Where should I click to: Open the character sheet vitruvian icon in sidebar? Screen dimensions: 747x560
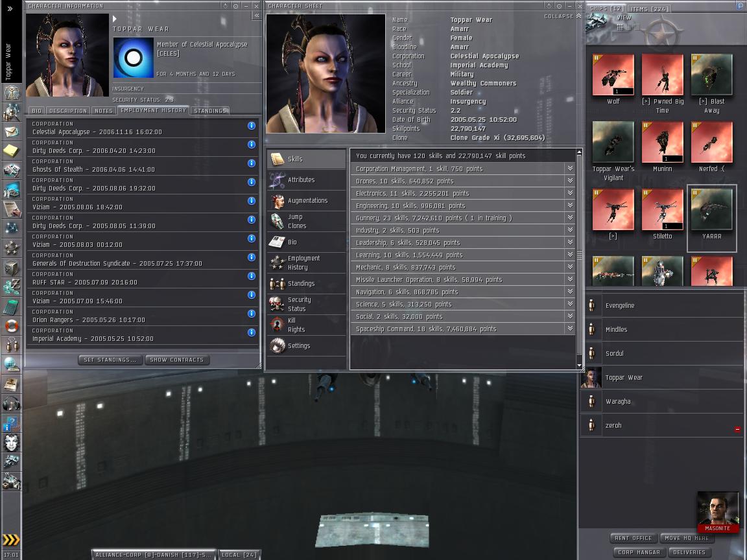pyautogui.click(x=12, y=92)
